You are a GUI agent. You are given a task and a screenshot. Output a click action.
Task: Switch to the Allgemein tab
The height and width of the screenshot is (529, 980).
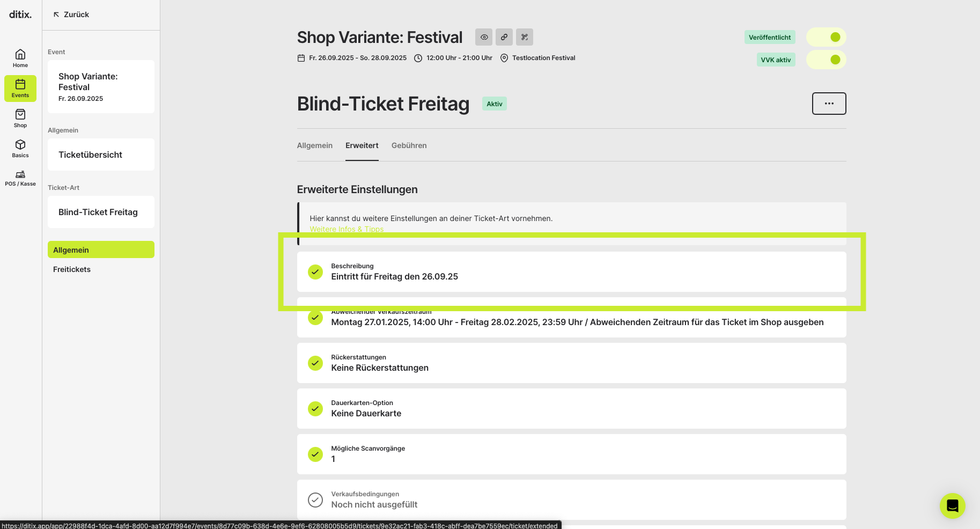point(315,145)
